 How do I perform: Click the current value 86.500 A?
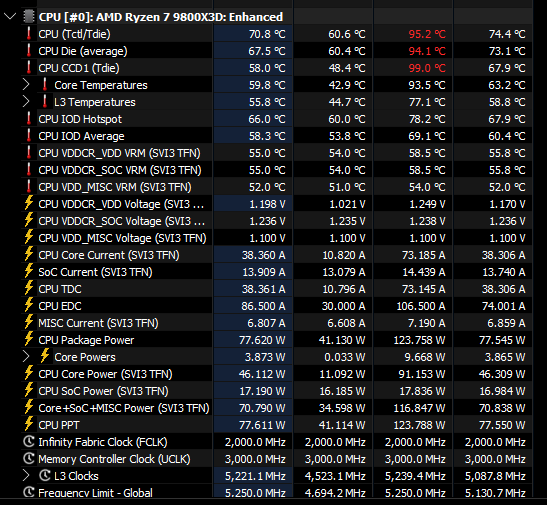263,306
